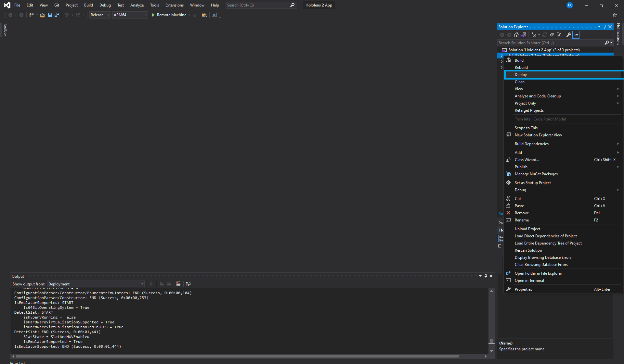The image size is (624, 364).
Task: Open Output window options dropdown arrow
Action: tap(480, 276)
